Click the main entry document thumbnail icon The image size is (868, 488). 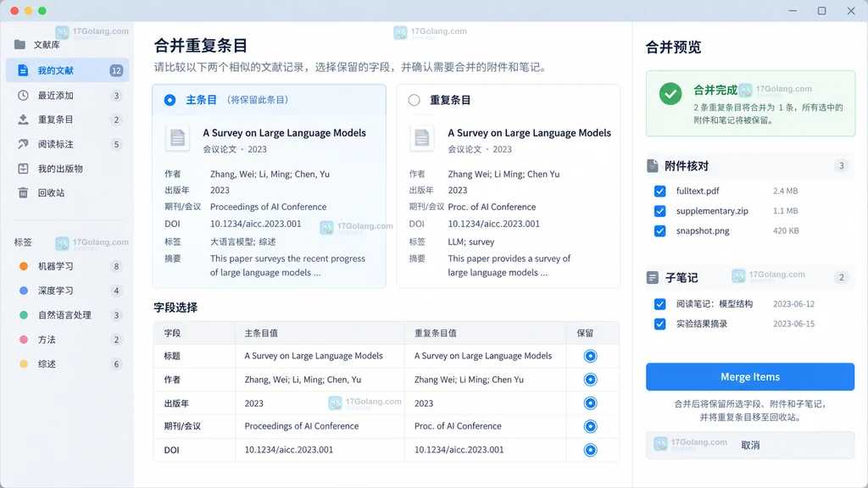click(x=178, y=138)
